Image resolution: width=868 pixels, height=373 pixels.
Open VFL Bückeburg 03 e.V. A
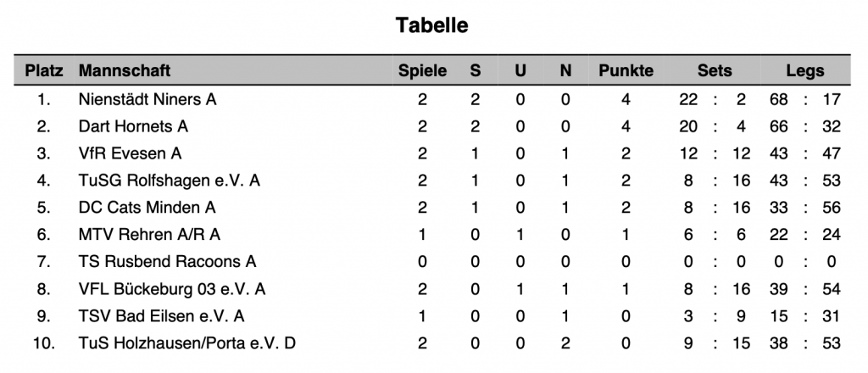(x=171, y=289)
